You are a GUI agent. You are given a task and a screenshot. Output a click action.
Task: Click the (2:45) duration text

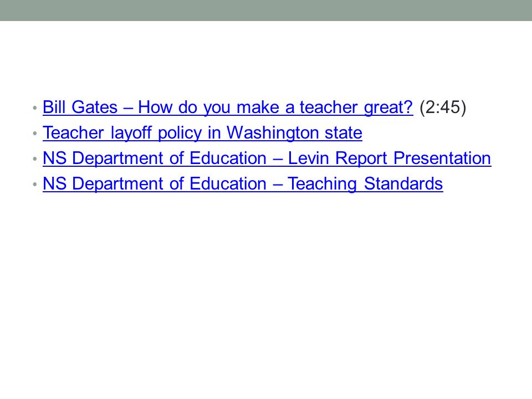[443, 107]
